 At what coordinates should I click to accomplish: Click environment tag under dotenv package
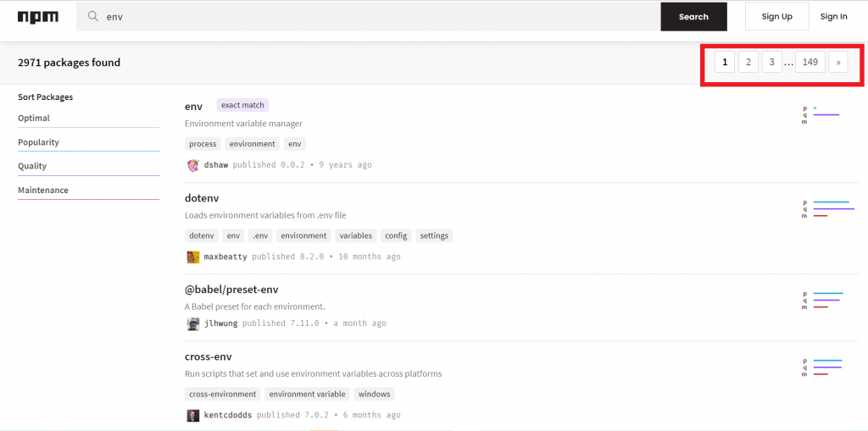pyautogui.click(x=304, y=235)
